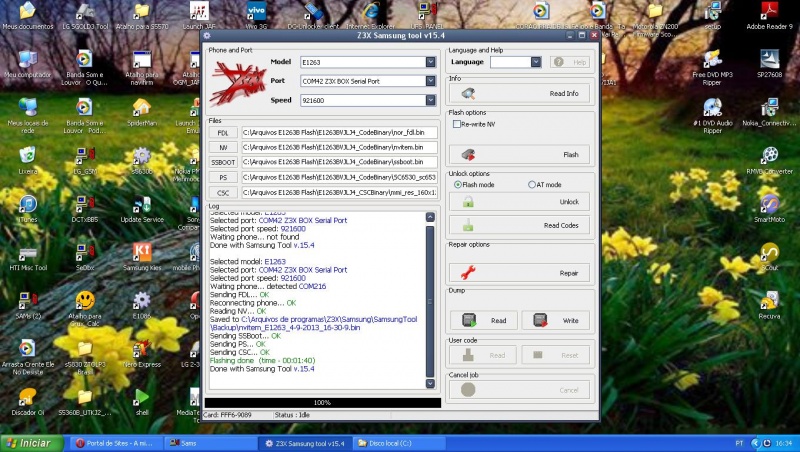This screenshot has width=800, height=452.
Task: Open the Model dropdown showing E1263
Action: (368, 62)
